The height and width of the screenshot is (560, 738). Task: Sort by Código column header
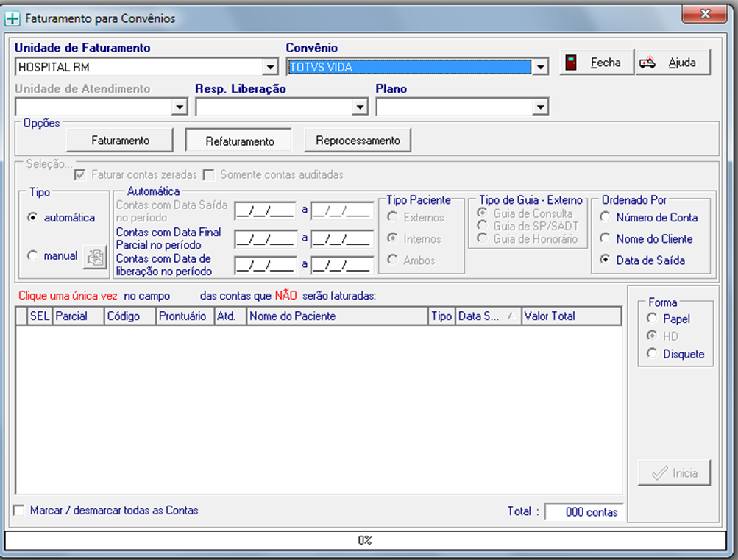tap(130, 316)
